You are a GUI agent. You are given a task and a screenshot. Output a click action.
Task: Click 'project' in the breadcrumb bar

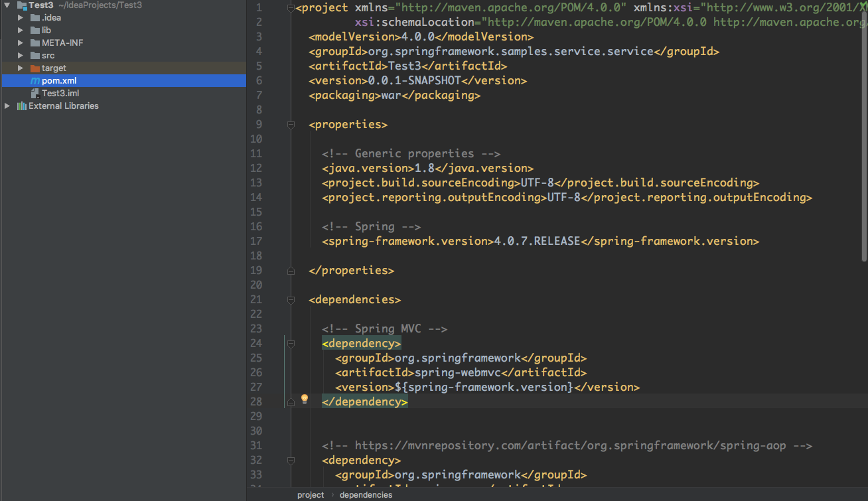(x=311, y=495)
